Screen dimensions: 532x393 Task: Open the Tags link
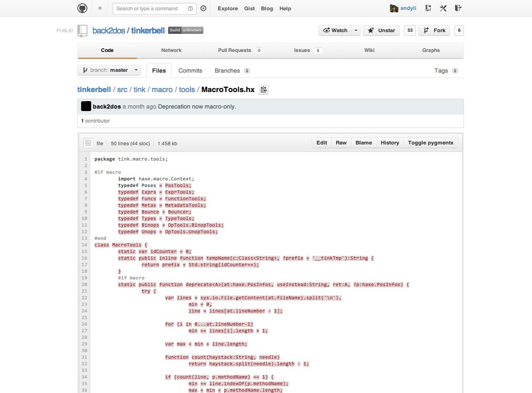tap(446, 71)
